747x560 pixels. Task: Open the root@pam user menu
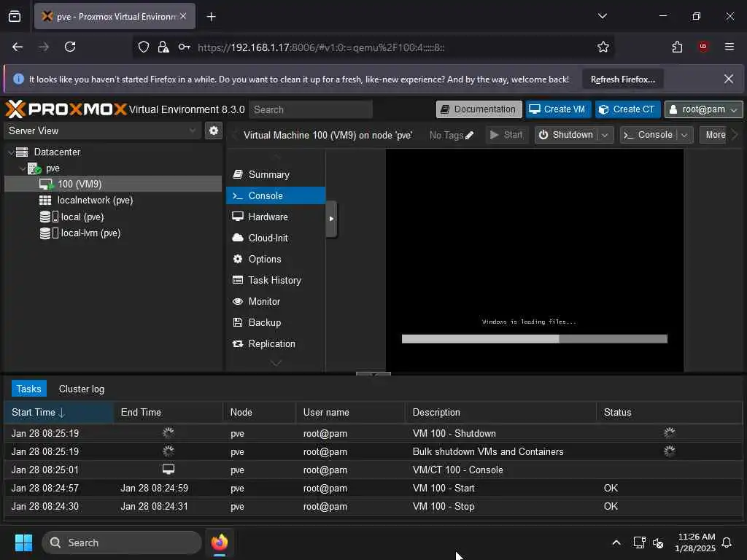click(703, 109)
